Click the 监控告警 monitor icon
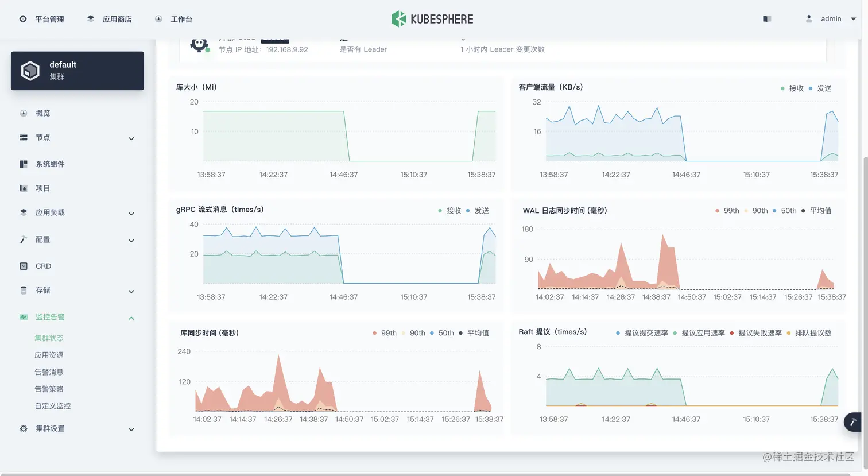 tap(24, 316)
